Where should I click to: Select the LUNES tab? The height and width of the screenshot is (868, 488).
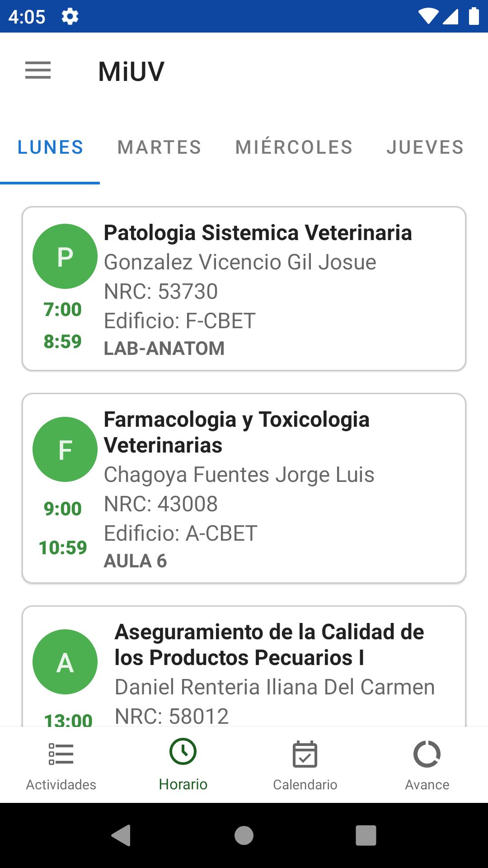pyautogui.click(x=50, y=147)
